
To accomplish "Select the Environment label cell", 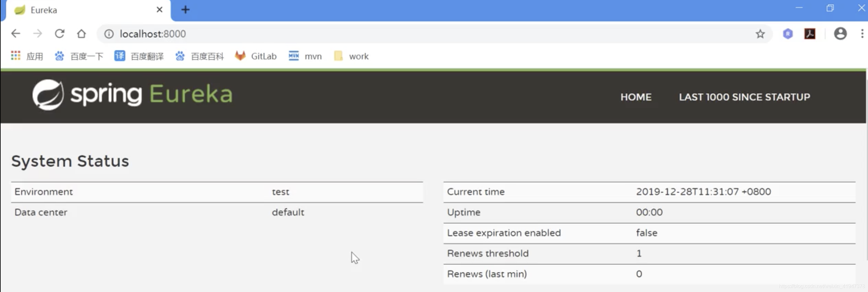I will [x=43, y=192].
